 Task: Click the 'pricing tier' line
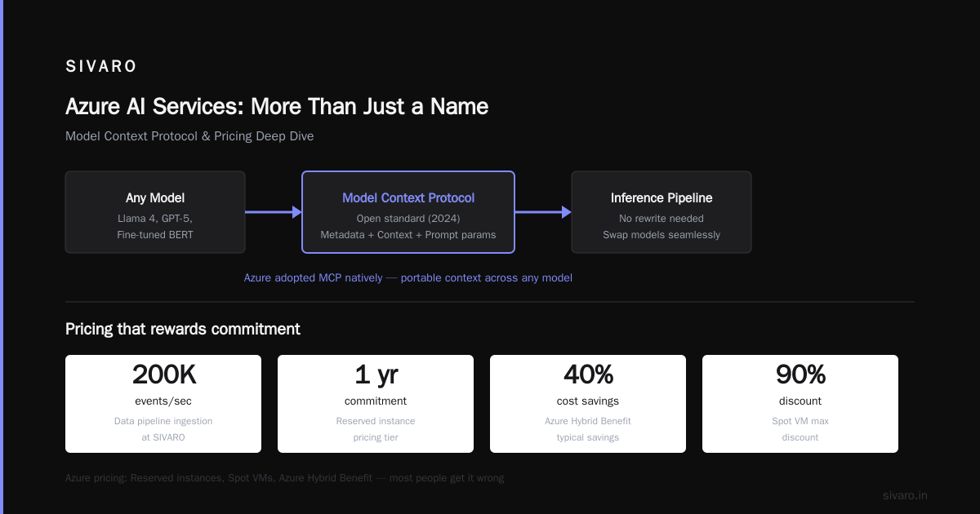pos(376,437)
